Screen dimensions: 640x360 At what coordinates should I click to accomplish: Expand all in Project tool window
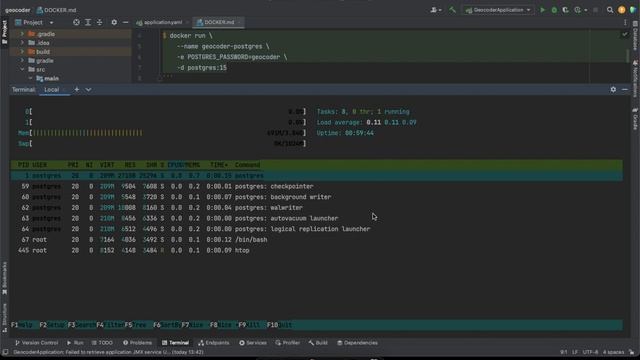tap(88, 22)
